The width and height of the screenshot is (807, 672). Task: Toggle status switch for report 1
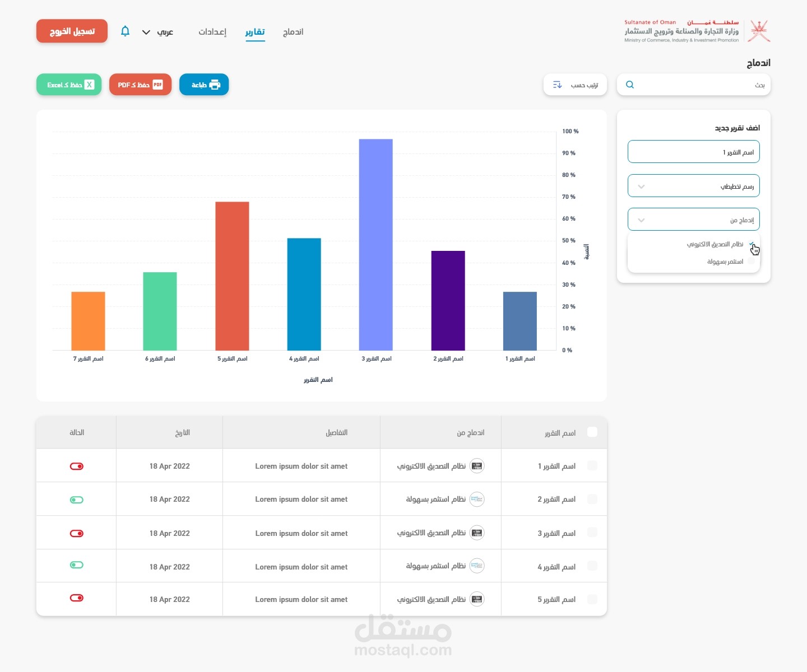[x=77, y=466]
